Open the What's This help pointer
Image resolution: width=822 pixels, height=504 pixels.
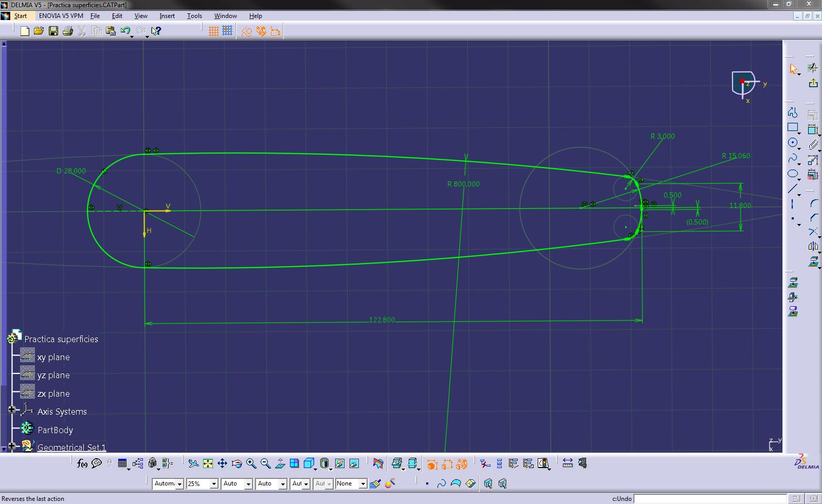pos(156,31)
